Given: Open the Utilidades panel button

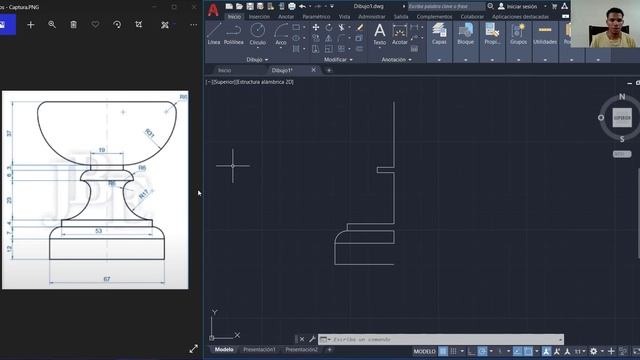Looking at the screenshot, I should point(545,33).
